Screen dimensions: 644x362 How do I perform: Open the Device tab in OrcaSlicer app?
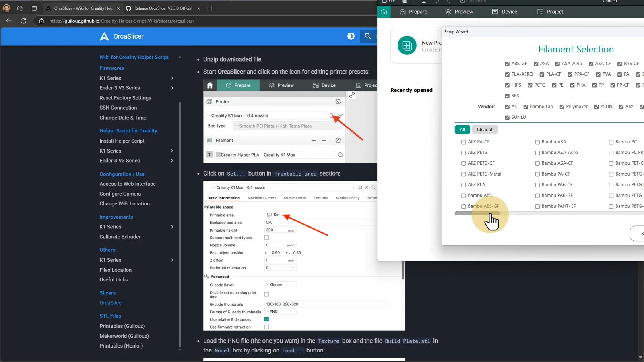point(505,12)
